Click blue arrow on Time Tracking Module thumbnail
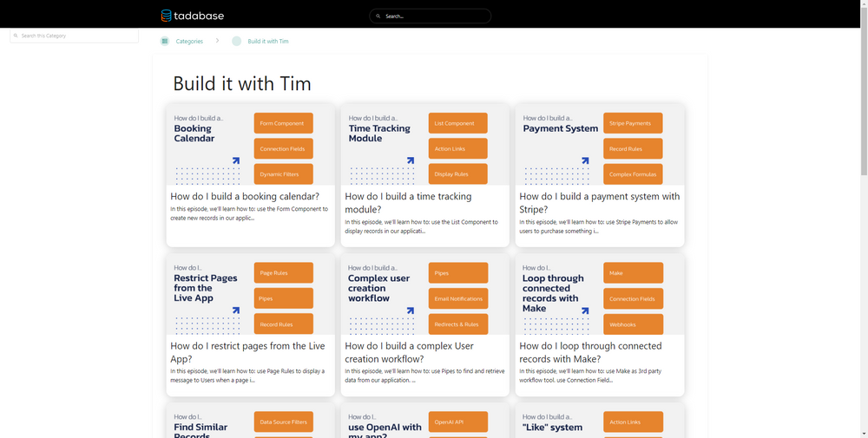 [x=411, y=160]
